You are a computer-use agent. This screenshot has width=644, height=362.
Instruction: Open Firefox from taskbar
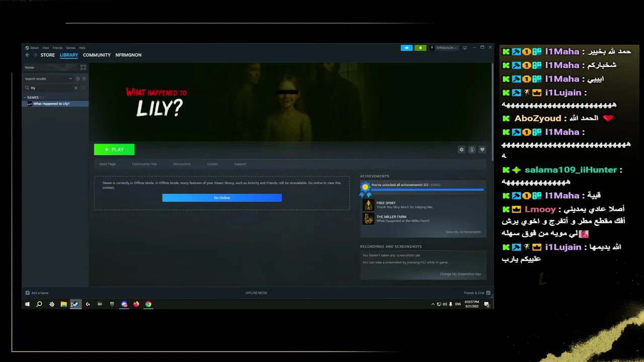136,304
